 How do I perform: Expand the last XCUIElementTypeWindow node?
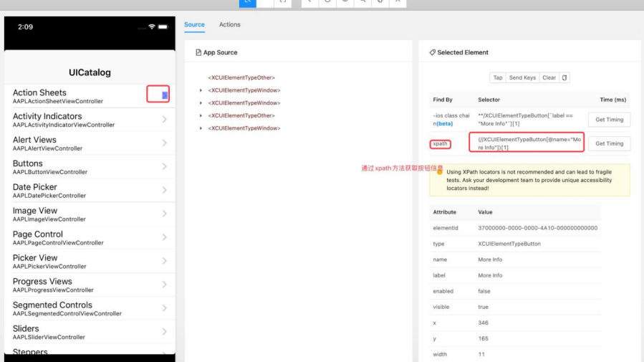click(201, 128)
